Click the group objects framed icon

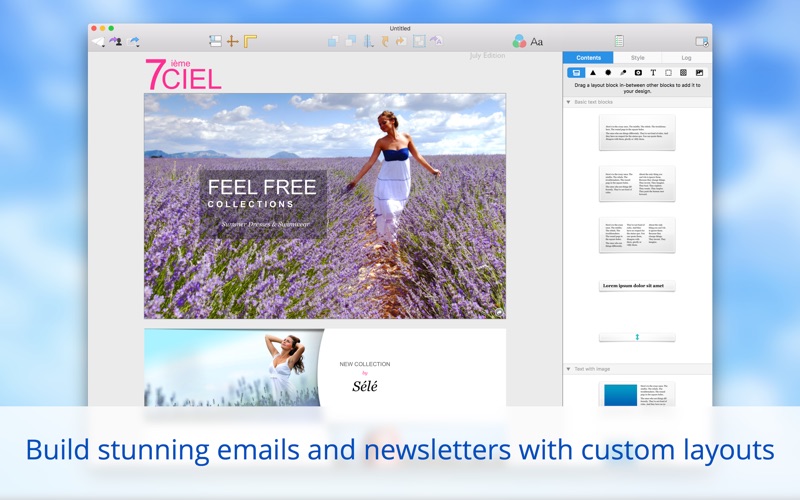(419, 41)
